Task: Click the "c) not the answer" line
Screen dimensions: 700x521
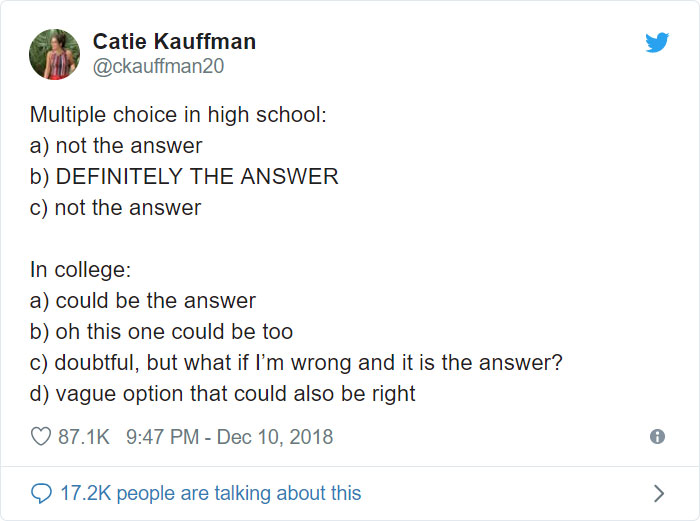Action: click(x=116, y=208)
